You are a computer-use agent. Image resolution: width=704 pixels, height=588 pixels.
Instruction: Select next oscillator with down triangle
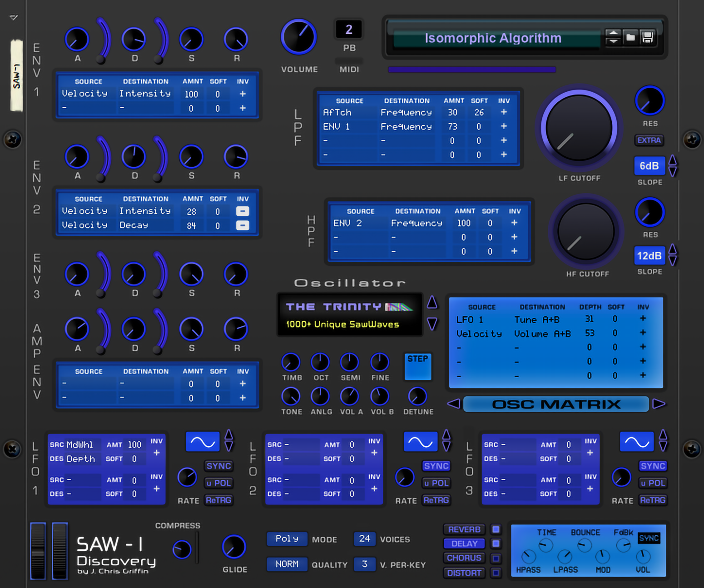tap(432, 324)
